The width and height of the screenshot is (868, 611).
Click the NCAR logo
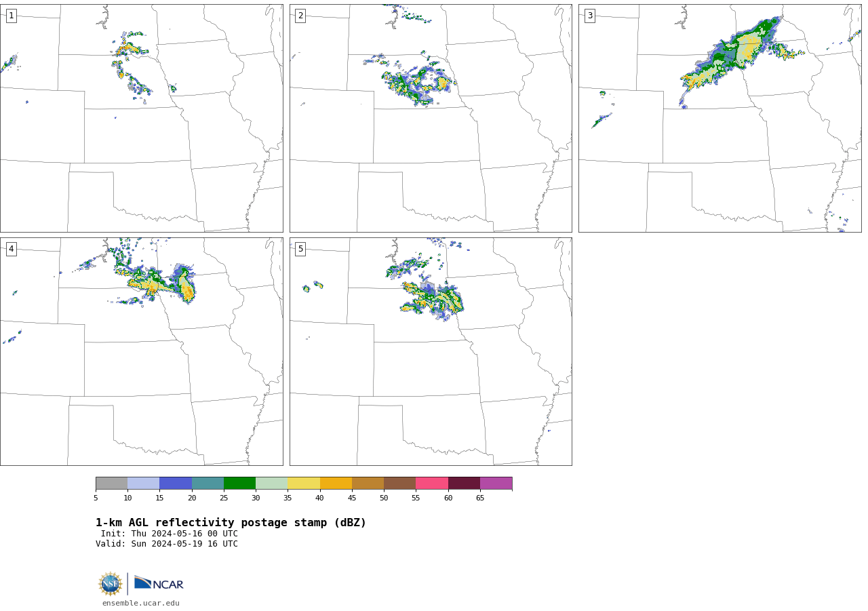159,583
